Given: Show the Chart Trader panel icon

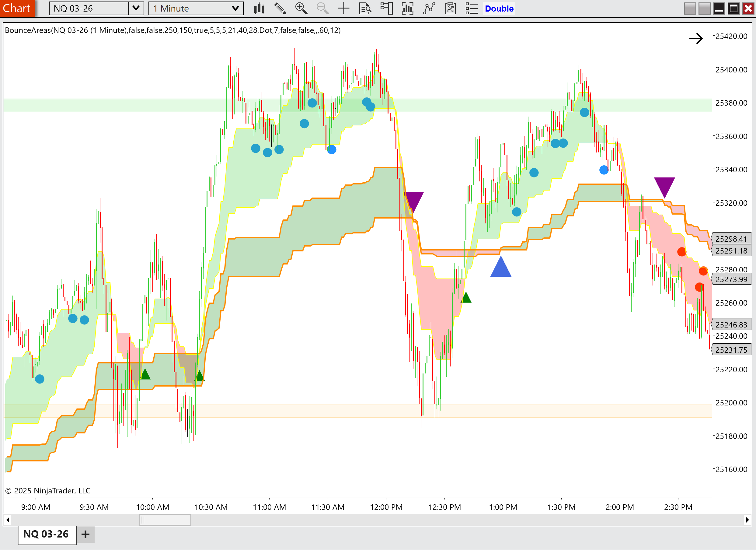Looking at the screenshot, I should (386, 8).
